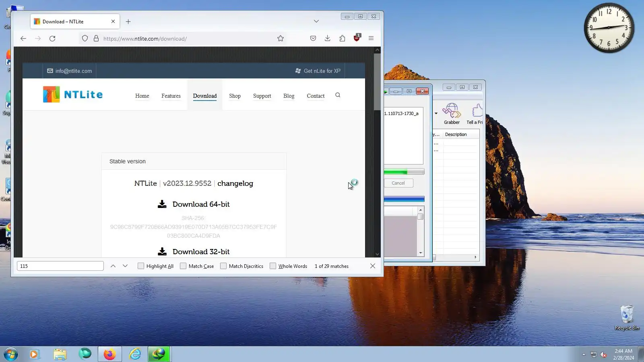Viewport: 644px width, 362px height.
Task: Click the Get nLite for XP link
Action: click(x=318, y=71)
